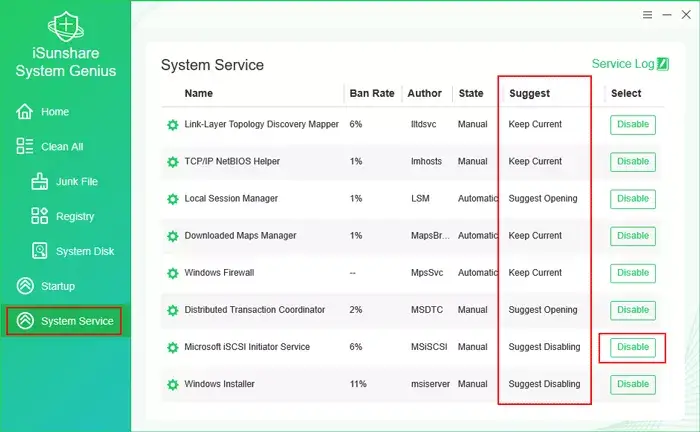Click gear icon beside TCP/IP NetBIOS Helper
Image resolution: width=700 pixels, height=432 pixels.
(172, 162)
